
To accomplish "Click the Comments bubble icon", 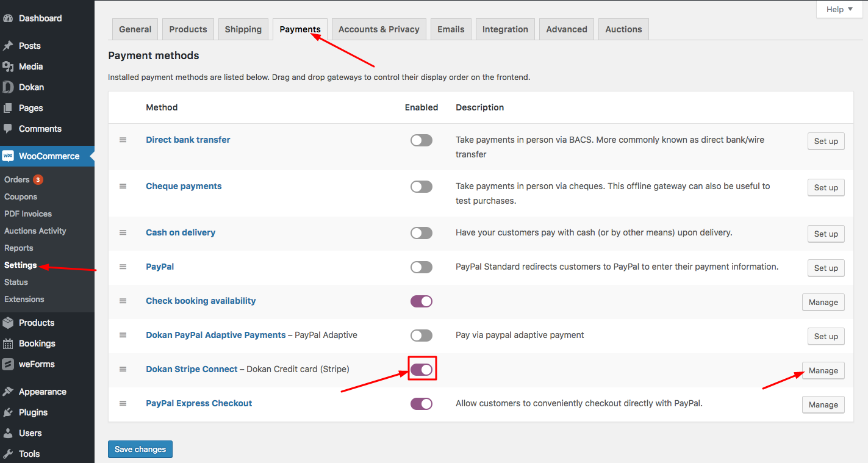I will click(8, 129).
